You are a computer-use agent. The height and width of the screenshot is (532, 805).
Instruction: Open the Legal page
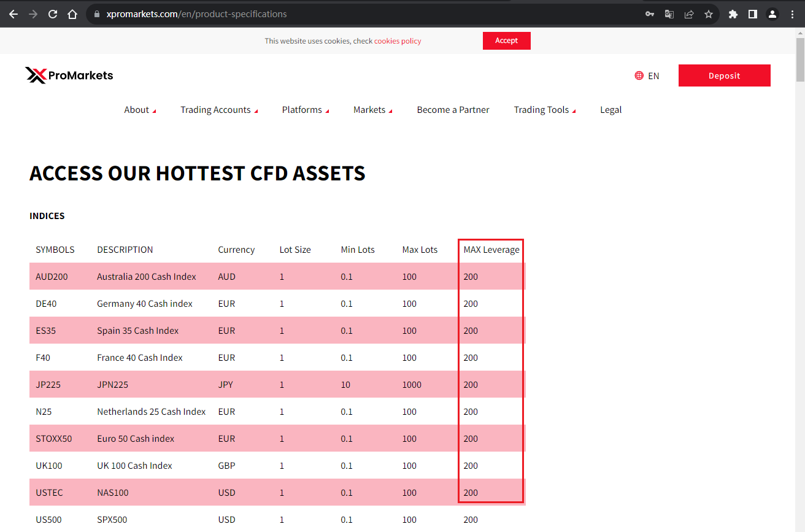(x=611, y=110)
